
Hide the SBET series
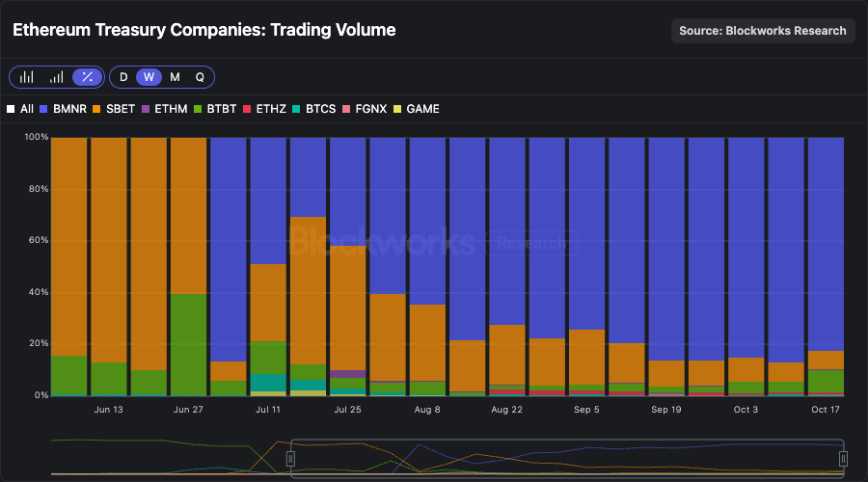115,109
